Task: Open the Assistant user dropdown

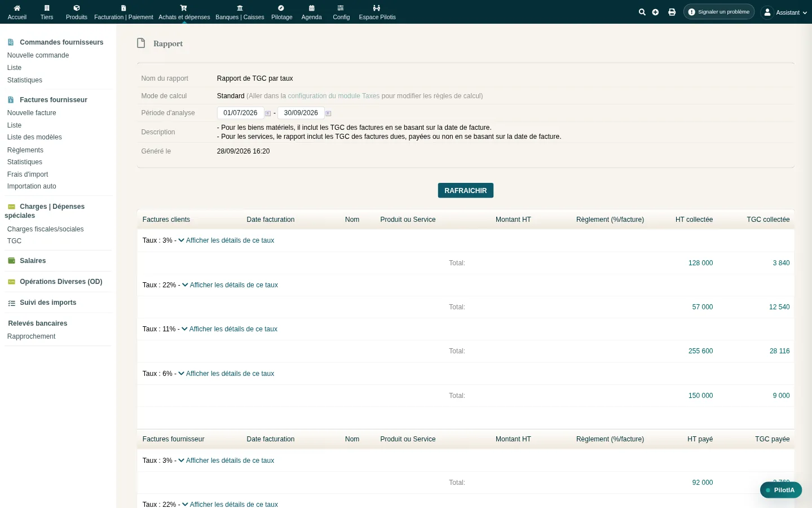Action: (784, 12)
